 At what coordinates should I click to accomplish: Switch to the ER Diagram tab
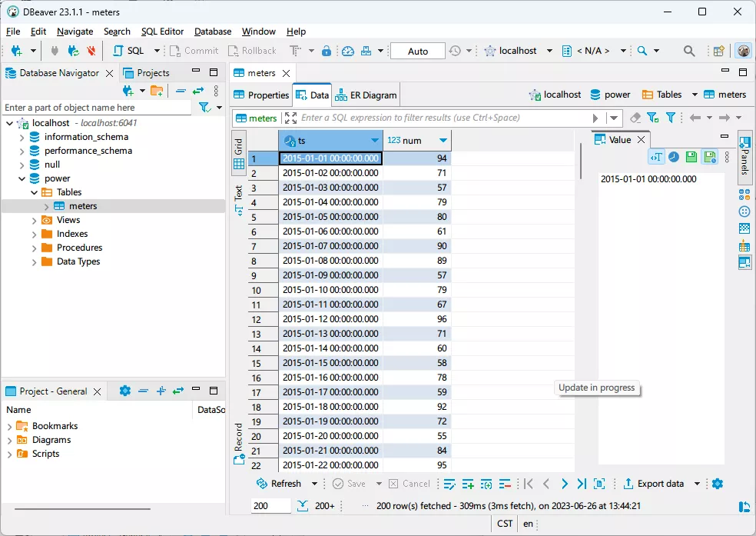click(x=366, y=95)
